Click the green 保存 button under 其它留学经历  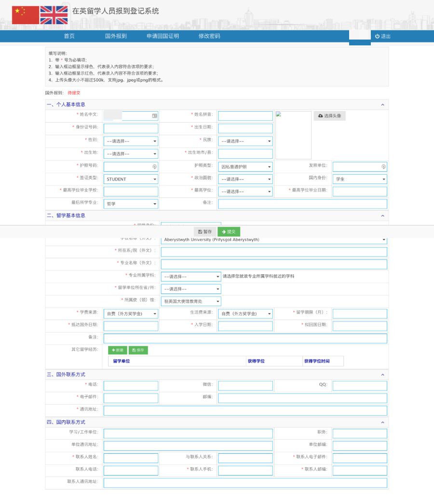coord(138,350)
